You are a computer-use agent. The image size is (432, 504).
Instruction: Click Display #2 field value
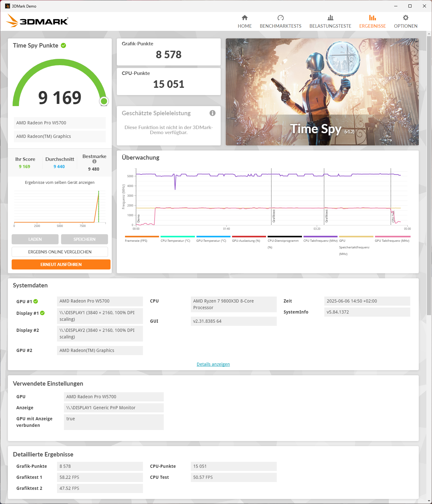[100, 334]
